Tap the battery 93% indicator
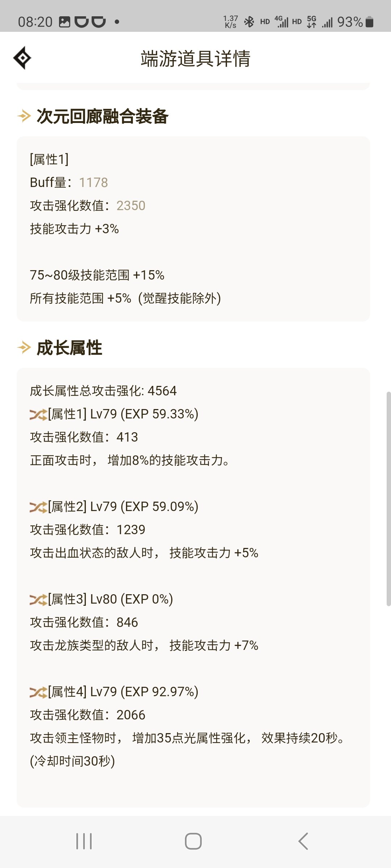Image resolution: width=391 pixels, height=868 pixels. [355, 22]
